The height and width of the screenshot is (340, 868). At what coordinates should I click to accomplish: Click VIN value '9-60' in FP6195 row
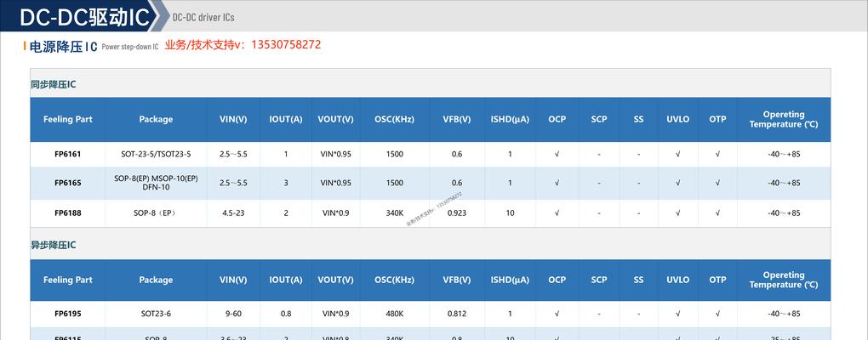coord(233,314)
